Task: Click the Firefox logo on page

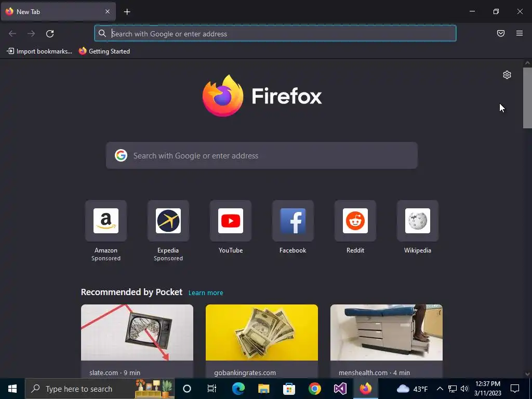Action: click(x=262, y=96)
